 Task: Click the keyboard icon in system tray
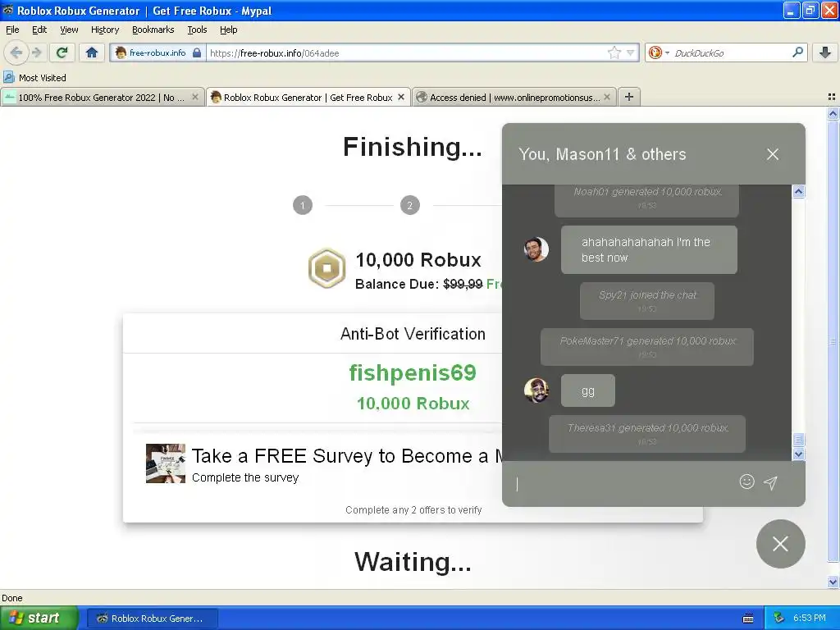coord(748,619)
